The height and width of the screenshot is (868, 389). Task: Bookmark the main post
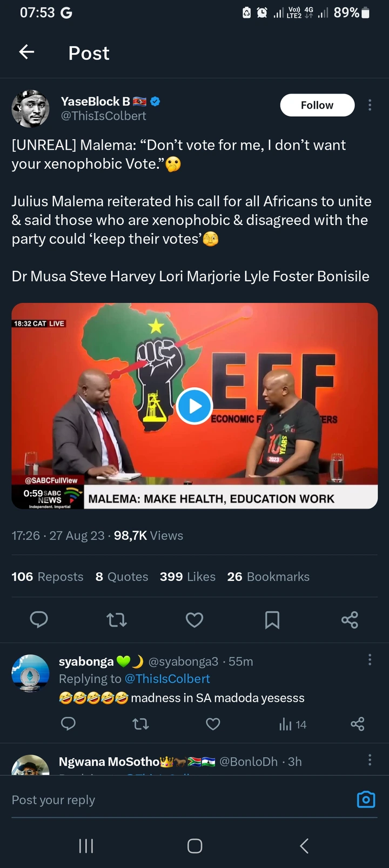[x=272, y=620]
